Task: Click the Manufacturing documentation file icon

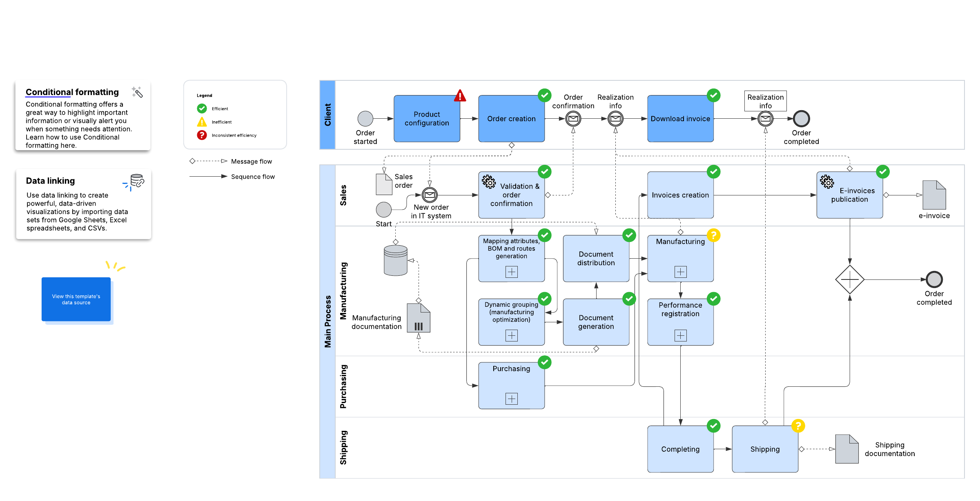Action: tap(419, 318)
